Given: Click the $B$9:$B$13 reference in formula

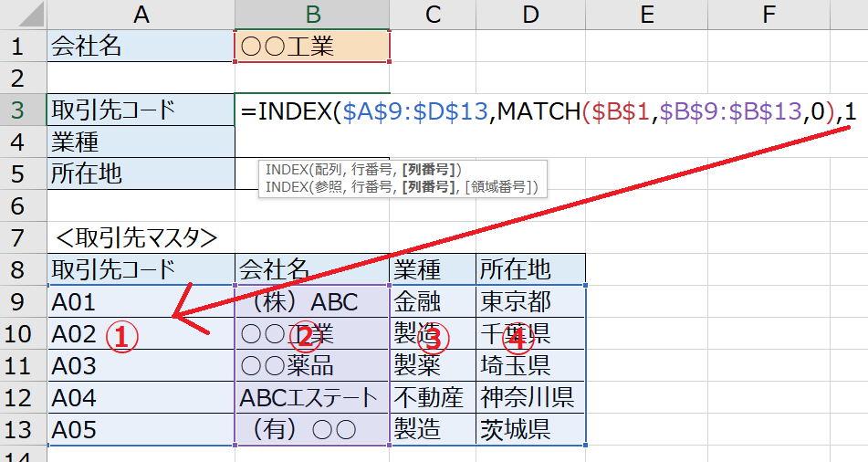Looking at the screenshot, I should pos(730,111).
